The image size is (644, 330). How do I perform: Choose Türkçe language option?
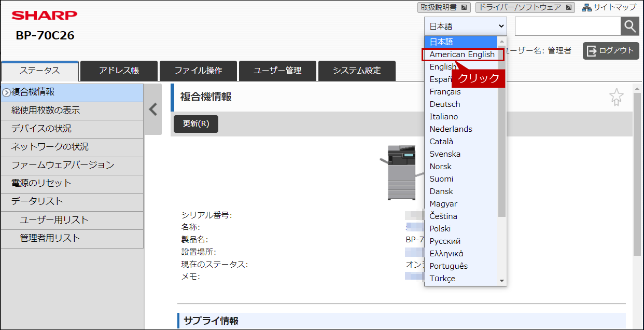coord(461,279)
